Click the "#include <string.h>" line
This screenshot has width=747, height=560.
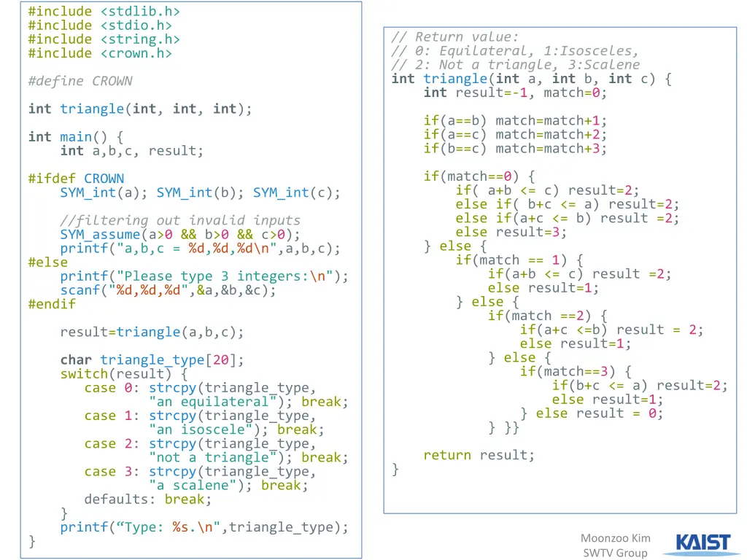[104, 39]
